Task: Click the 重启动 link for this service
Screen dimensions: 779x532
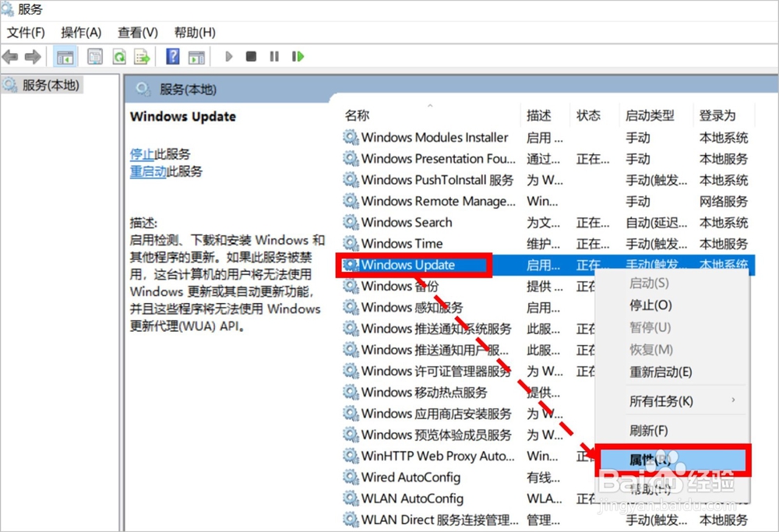Action: [x=148, y=171]
